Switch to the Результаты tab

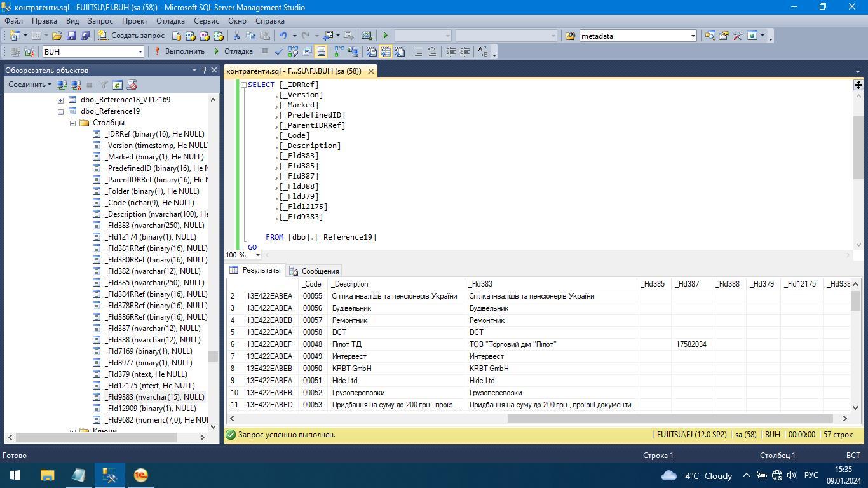coord(255,271)
